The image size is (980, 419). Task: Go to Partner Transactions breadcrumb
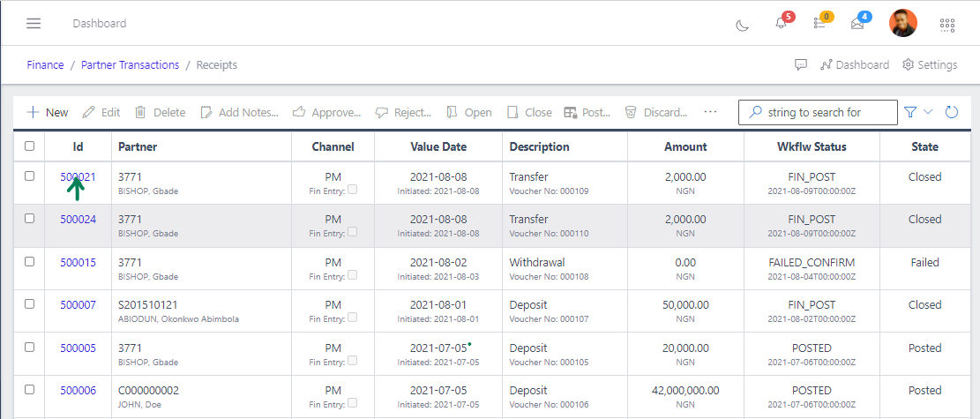[x=130, y=65]
